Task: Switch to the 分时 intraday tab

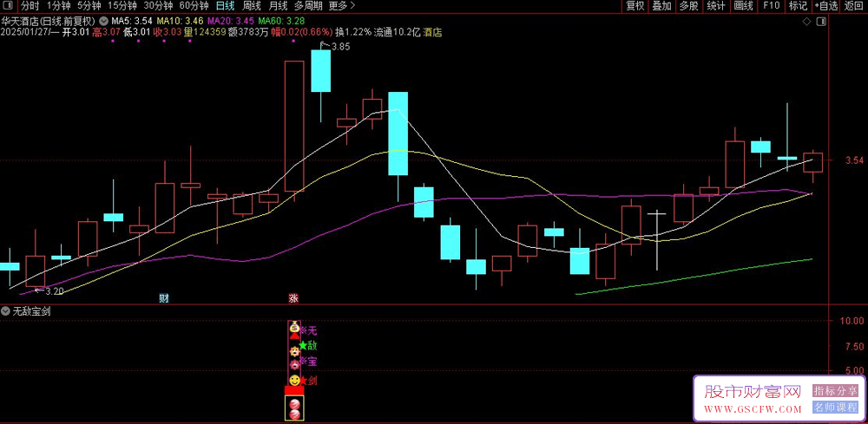Action: [30, 6]
